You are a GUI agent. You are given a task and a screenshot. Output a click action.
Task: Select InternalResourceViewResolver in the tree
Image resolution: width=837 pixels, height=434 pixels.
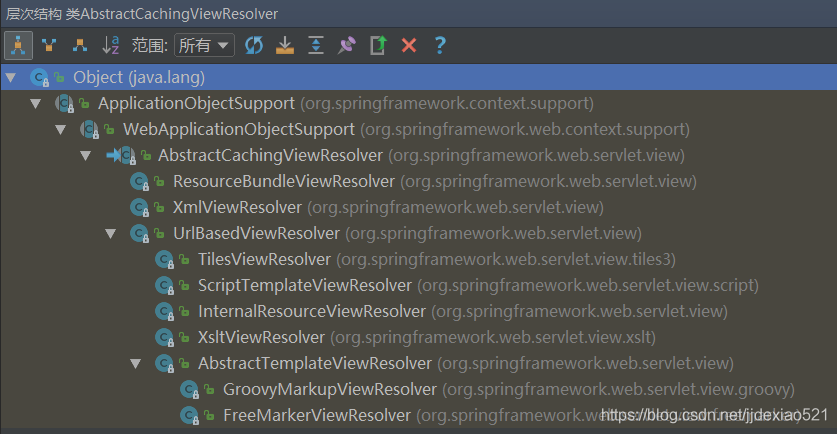tap(312, 311)
